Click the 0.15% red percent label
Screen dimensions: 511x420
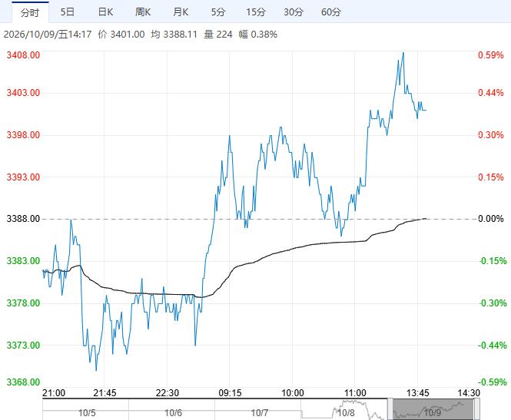pos(491,177)
